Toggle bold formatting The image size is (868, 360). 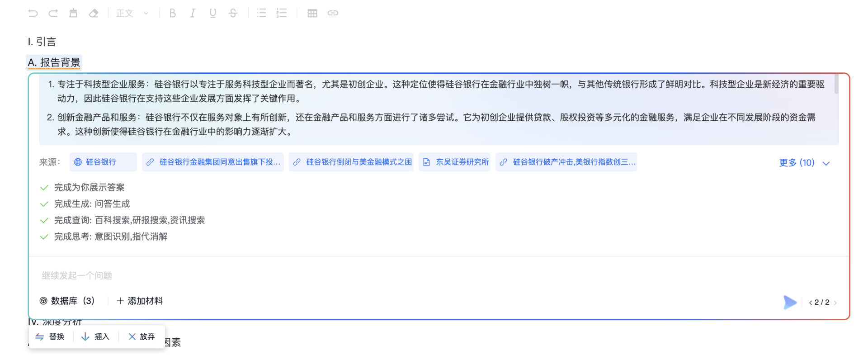(172, 13)
